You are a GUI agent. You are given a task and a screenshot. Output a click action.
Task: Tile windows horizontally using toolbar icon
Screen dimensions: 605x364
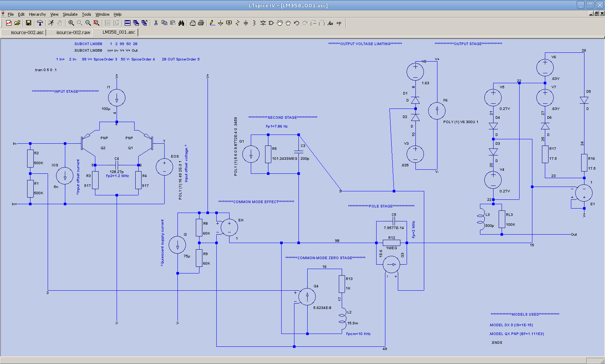pos(128,23)
